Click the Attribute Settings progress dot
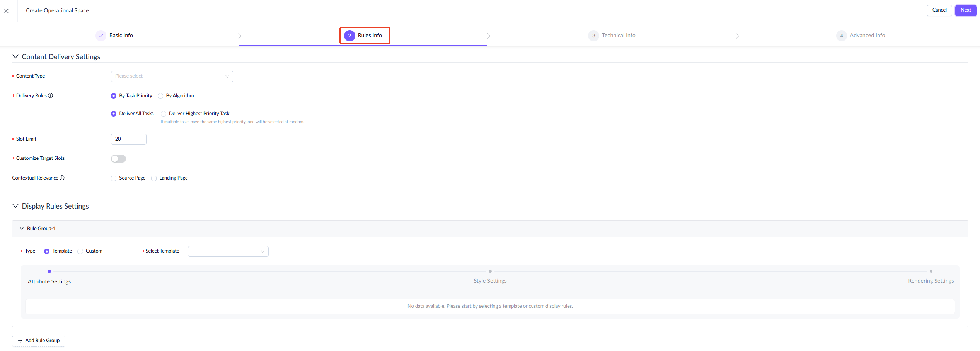Screen dimensions: 980x351 coord(49,271)
